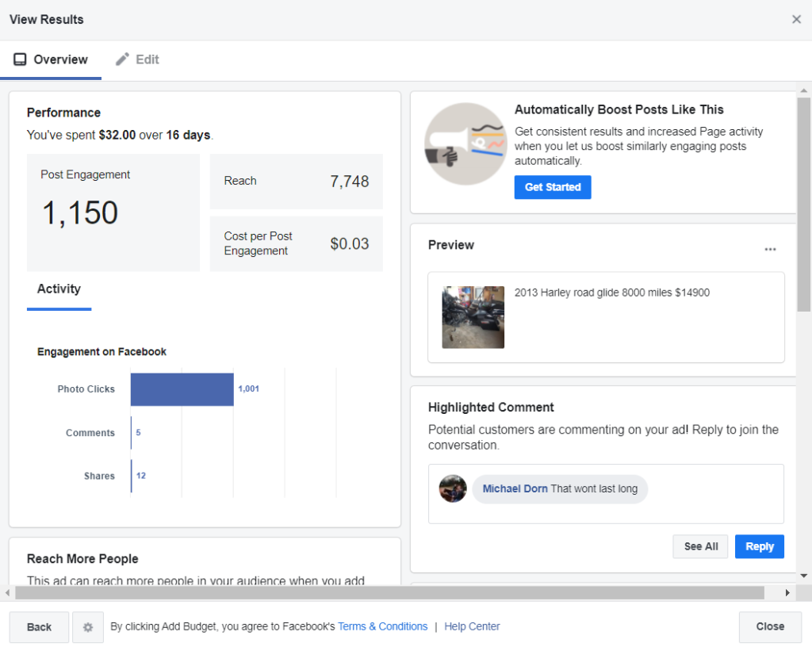
Task: Click the Photo Clicks bar in chart
Action: coord(182,389)
